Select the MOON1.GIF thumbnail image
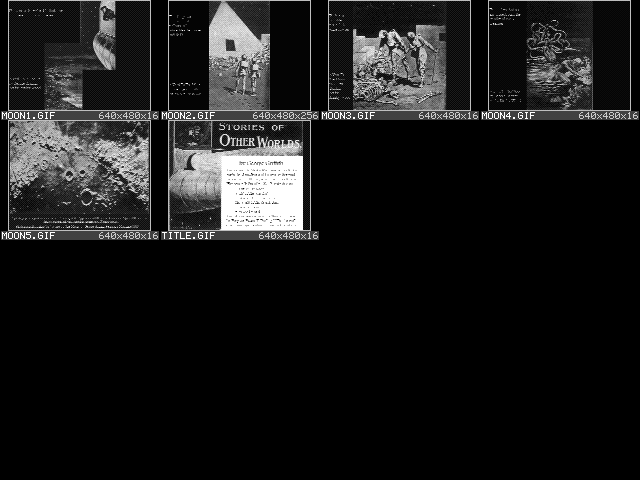Viewport: 640px width, 480px height. [80, 55]
